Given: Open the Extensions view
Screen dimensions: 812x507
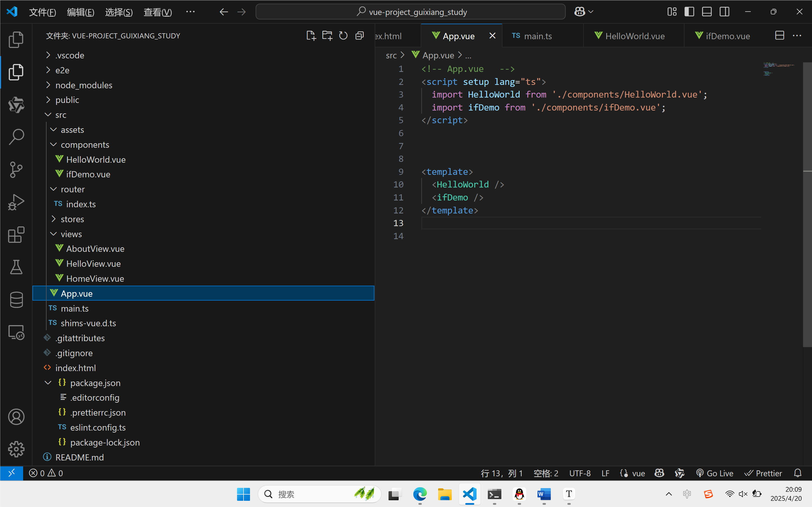Looking at the screenshot, I should click(16, 235).
